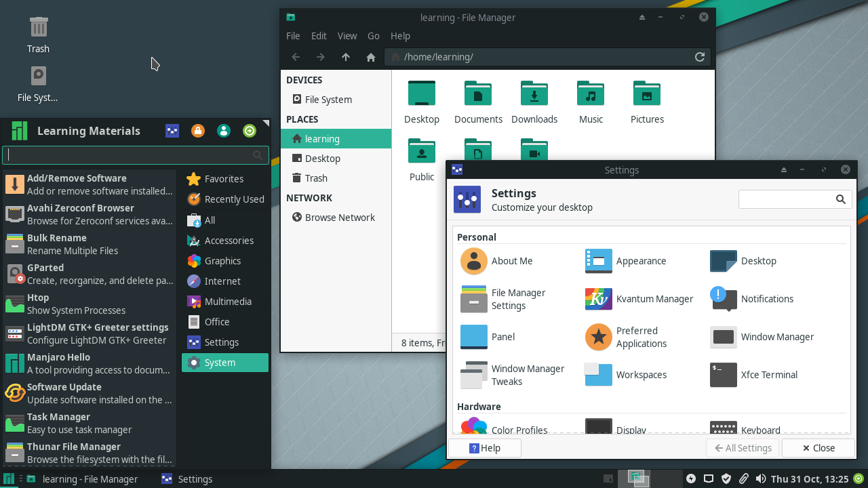868x488 pixels.
Task: Select Desktop in Places sidebar
Action: (x=336, y=159)
